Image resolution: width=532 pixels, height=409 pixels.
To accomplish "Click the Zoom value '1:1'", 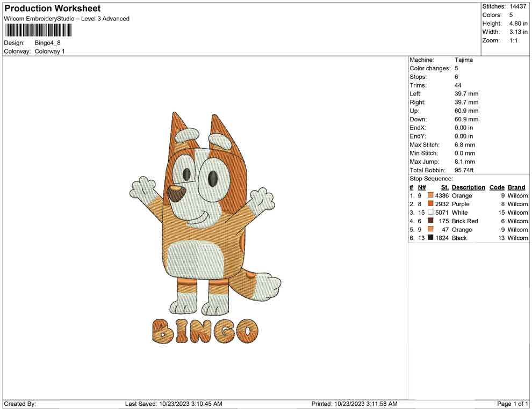I will (x=513, y=40).
